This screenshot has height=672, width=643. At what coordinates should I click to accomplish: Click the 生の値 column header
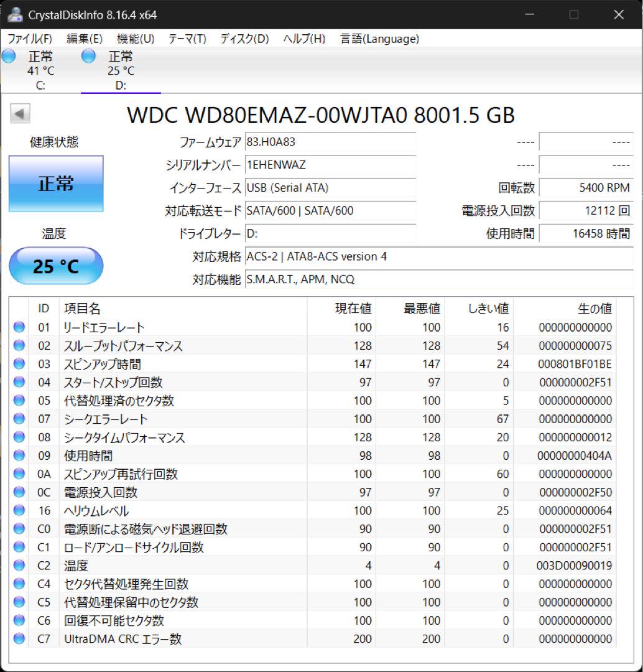point(565,308)
